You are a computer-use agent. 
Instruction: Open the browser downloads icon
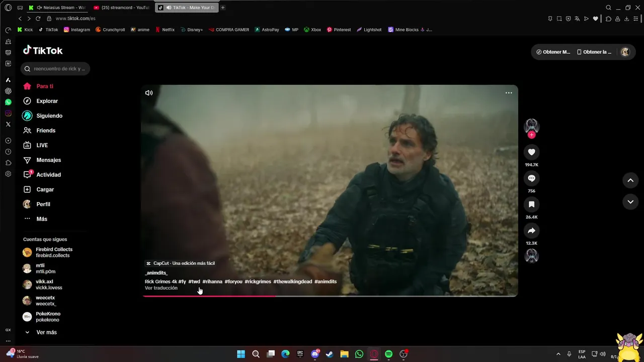626,19
